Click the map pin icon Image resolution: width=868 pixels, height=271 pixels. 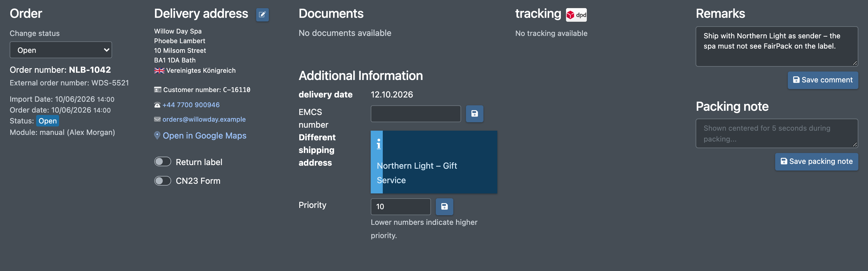click(x=157, y=135)
